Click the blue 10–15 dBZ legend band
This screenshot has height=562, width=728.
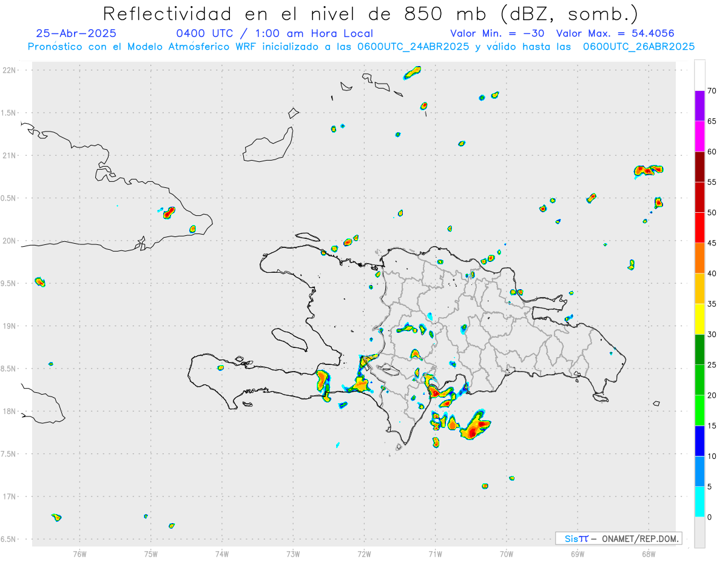pos(699,441)
